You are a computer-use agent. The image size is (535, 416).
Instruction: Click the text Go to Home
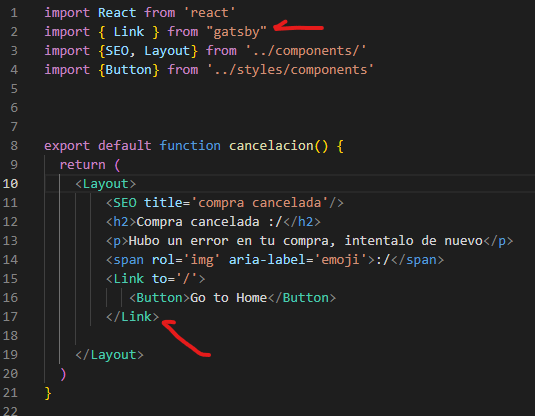(229, 298)
